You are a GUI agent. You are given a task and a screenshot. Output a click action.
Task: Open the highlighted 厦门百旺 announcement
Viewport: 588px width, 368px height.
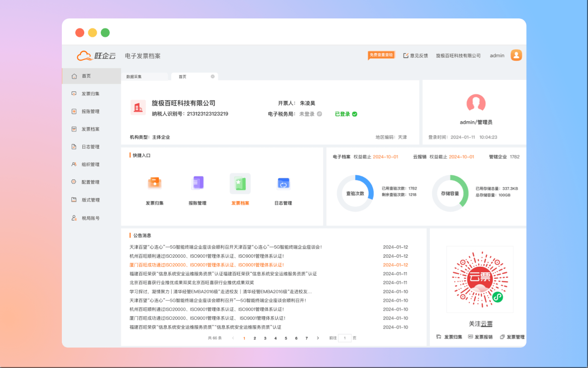coord(206,265)
